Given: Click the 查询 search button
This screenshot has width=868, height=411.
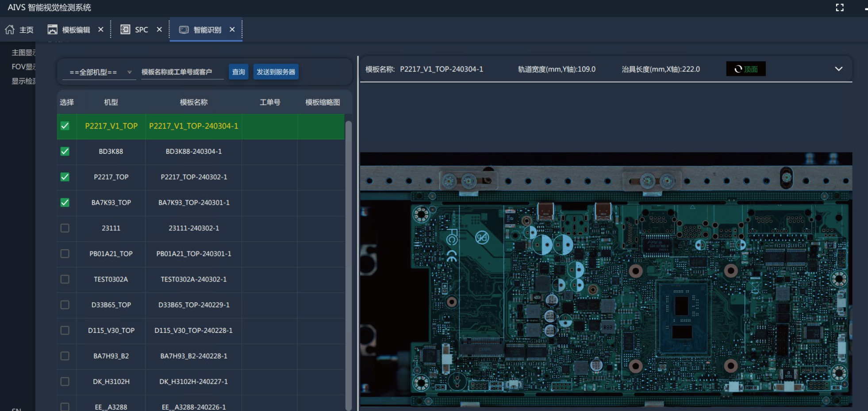Looking at the screenshot, I should (x=238, y=72).
